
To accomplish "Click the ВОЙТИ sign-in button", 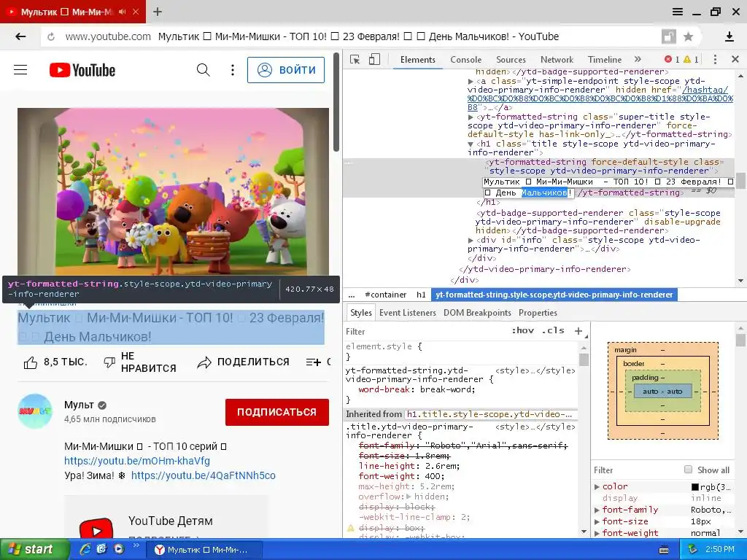I will click(286, 70).
